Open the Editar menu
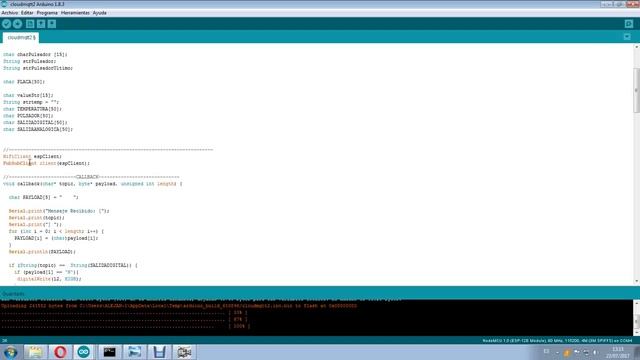 tap(27, 13)
